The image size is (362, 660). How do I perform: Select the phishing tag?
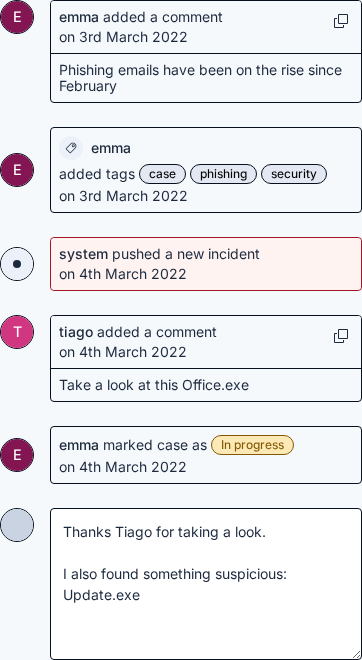224,174
